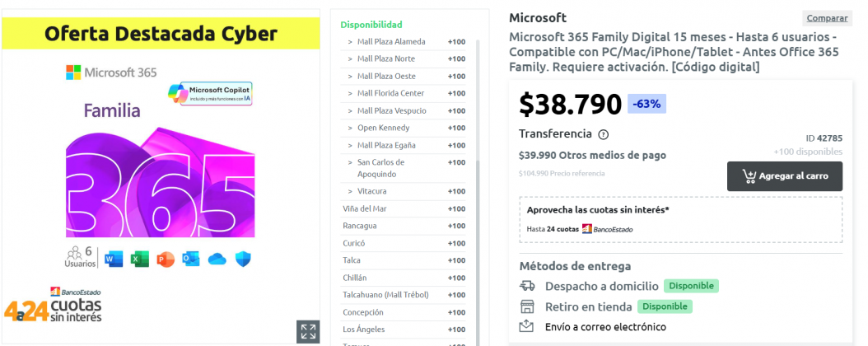Click the Agregar al carro button

click(x=784, y=176)
